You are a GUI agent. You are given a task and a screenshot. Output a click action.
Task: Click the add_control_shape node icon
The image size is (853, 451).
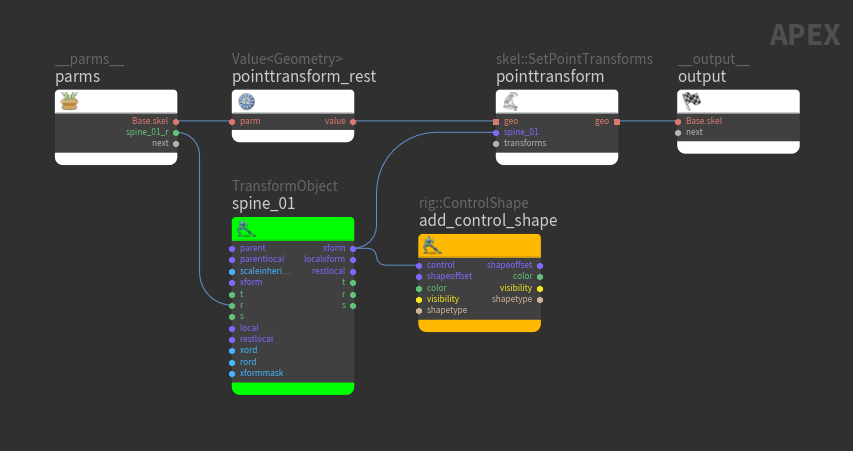click(x=433, y=245)
